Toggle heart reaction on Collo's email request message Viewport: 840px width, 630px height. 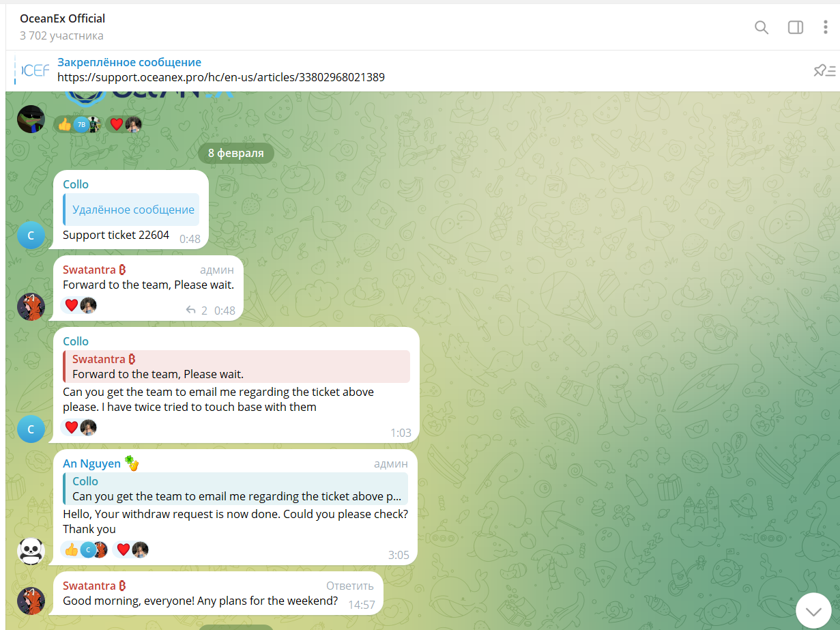coord(80,427)
